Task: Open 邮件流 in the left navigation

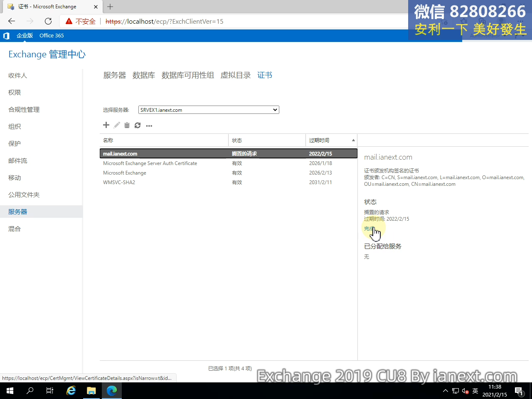Action: (17, 161)
